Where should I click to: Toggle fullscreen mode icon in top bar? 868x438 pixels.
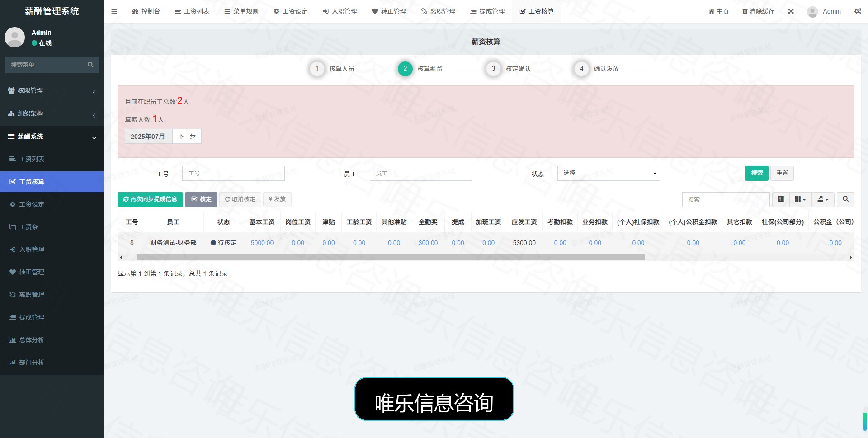(791, 11)
